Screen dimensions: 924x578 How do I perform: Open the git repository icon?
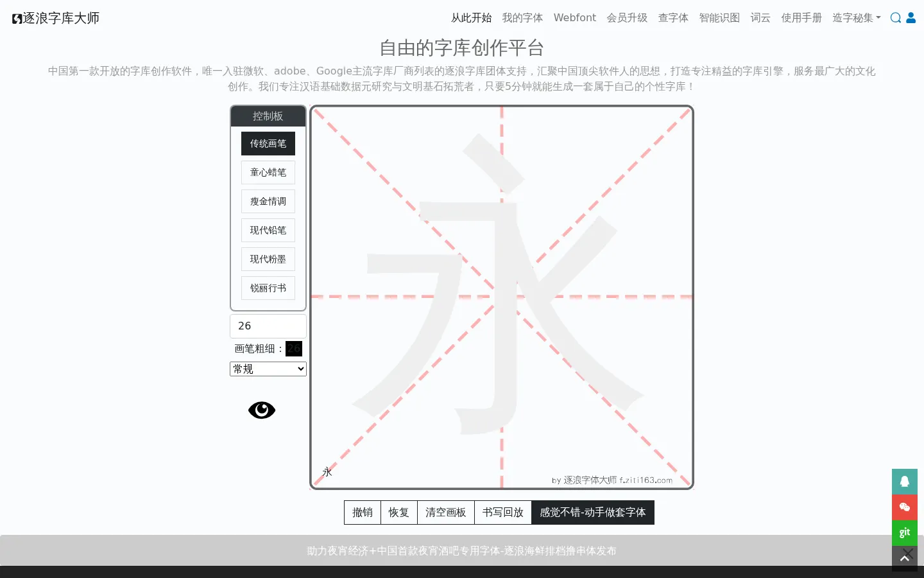click(905, 533)
